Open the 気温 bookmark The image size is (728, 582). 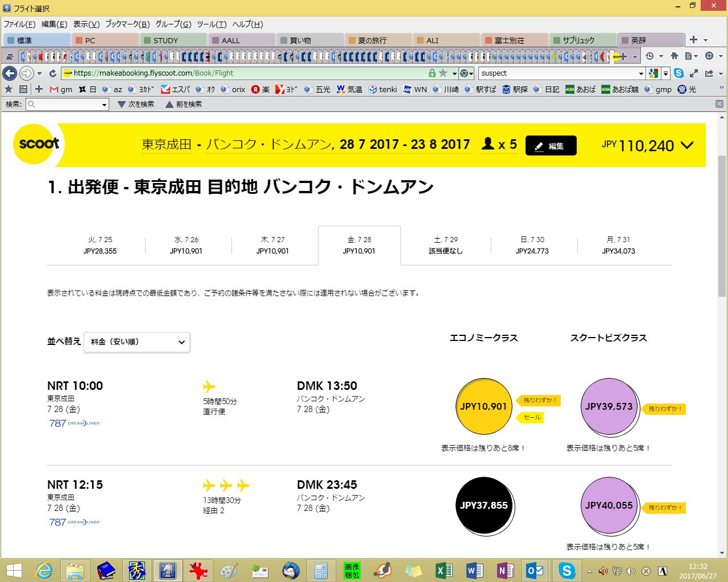click(x=349, y=89)
